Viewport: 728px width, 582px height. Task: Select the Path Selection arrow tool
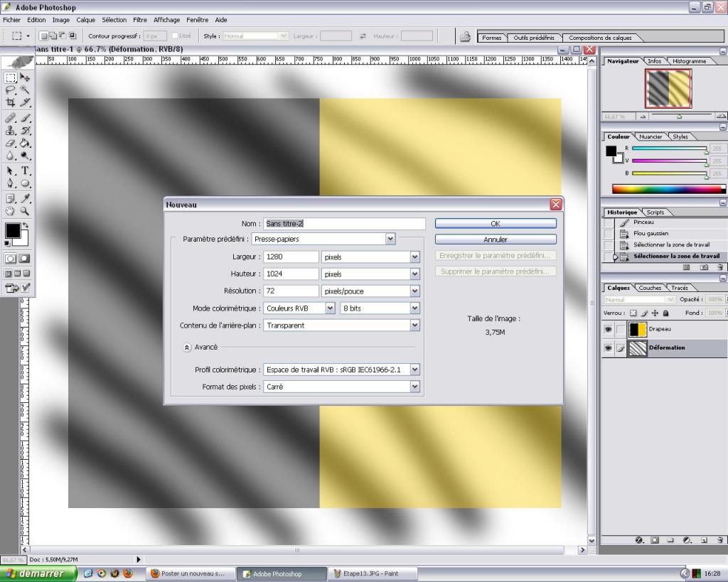[11, 171]
